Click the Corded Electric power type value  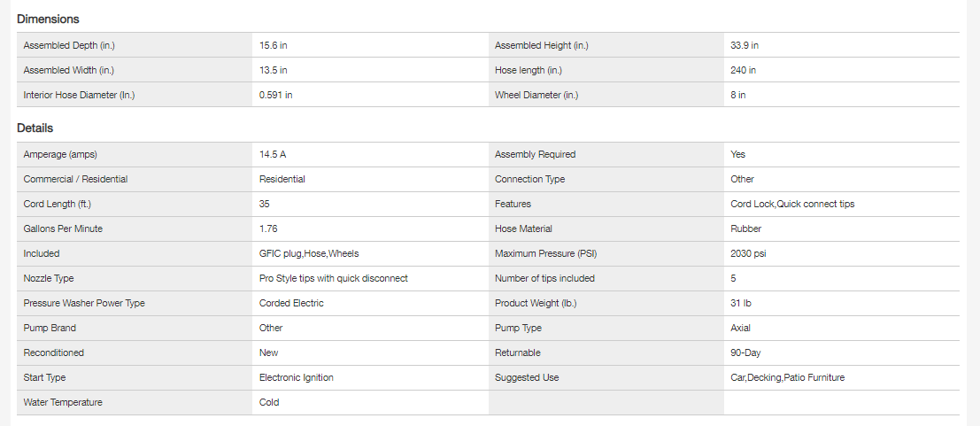pyautogui.click(x=291, y=303)
